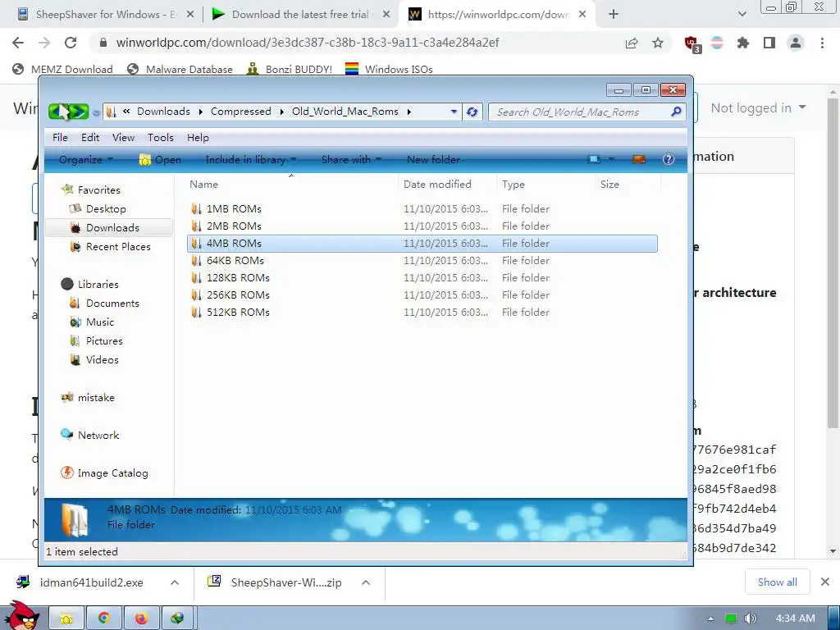Click the Chrome icon on the taskbar
Image resolution: width=840 pixels, height=630 pixels.
(104, 619)
